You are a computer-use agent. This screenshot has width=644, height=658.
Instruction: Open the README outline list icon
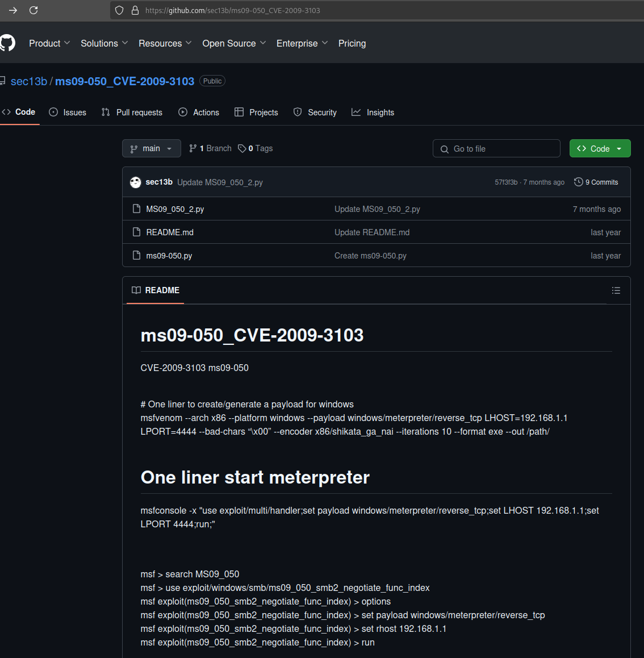coord(616,290)
